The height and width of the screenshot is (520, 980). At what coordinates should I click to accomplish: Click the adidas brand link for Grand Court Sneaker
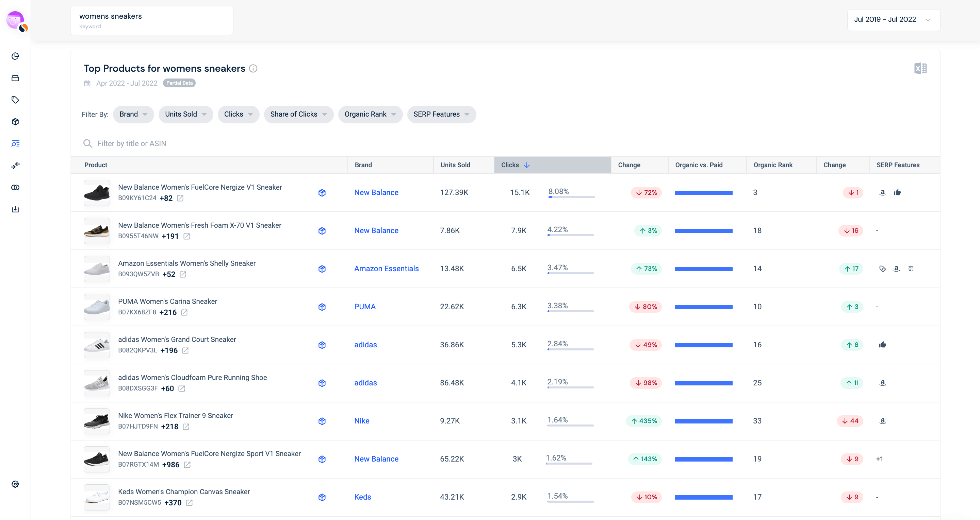click(x=365, y=345)
